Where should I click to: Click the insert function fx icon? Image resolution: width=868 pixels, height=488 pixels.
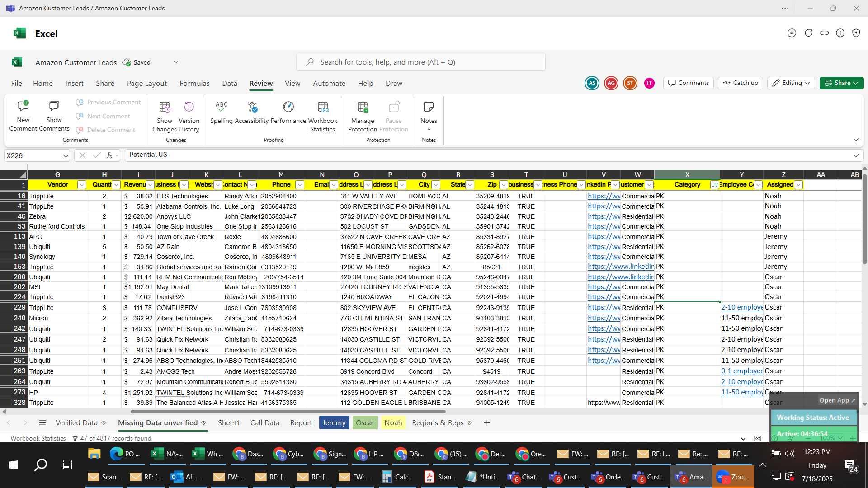(x=109, y=155)
